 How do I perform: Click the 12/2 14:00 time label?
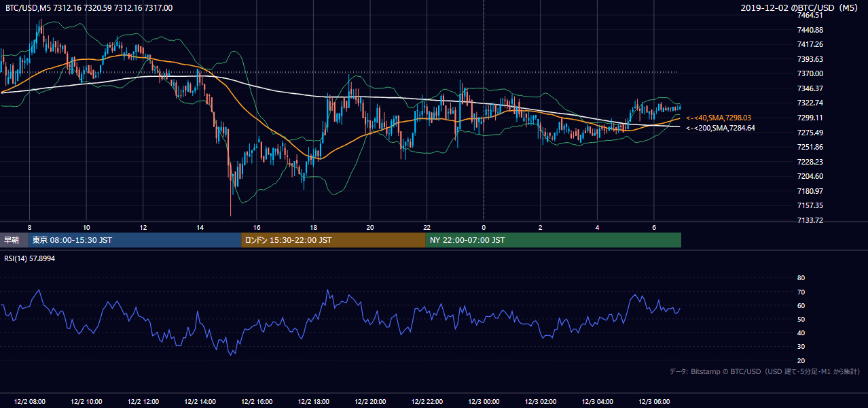(200, 402)
